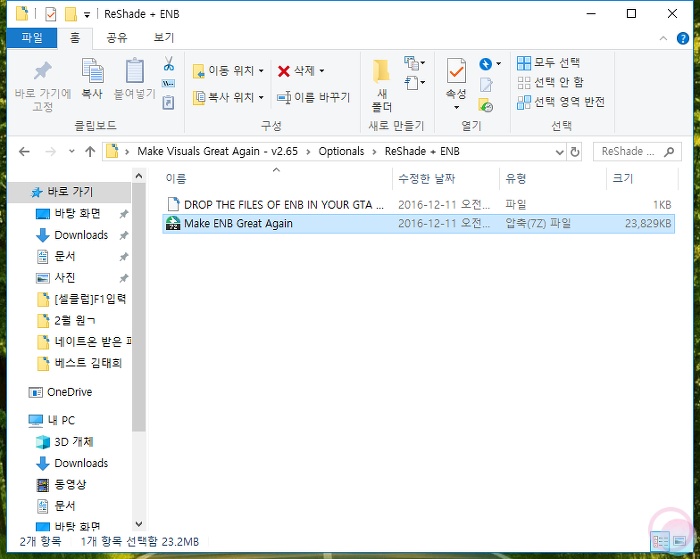The height and width of the screenshot is (559, 700).
Task: Click the Edit icon in Open group
Action: tap(486, 84)
